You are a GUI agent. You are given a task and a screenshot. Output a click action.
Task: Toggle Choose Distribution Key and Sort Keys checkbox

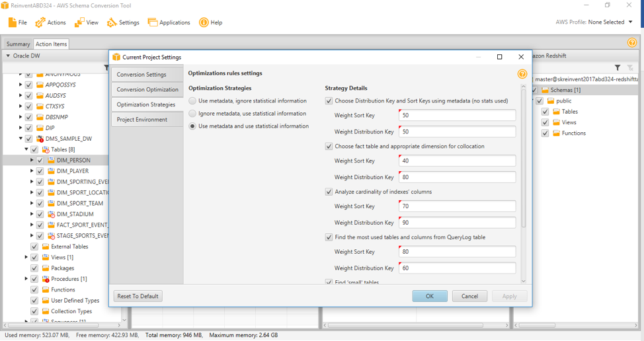[329, 101]
